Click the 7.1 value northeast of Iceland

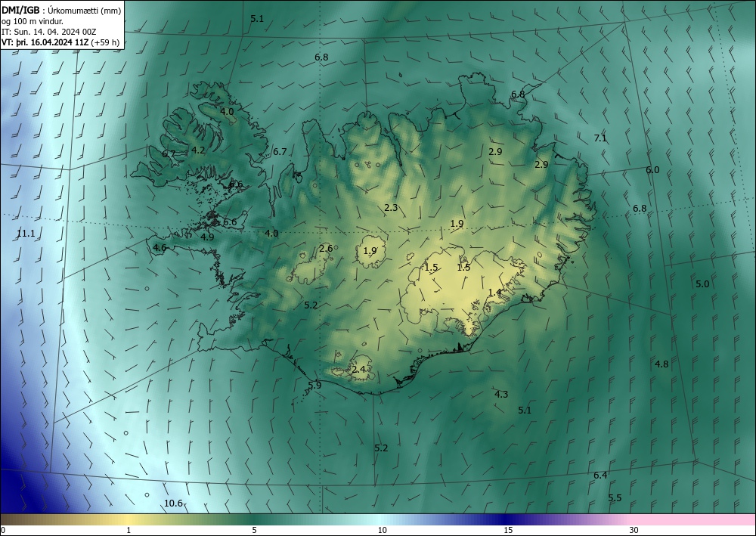pyautogui.click(x=600, y=138)
